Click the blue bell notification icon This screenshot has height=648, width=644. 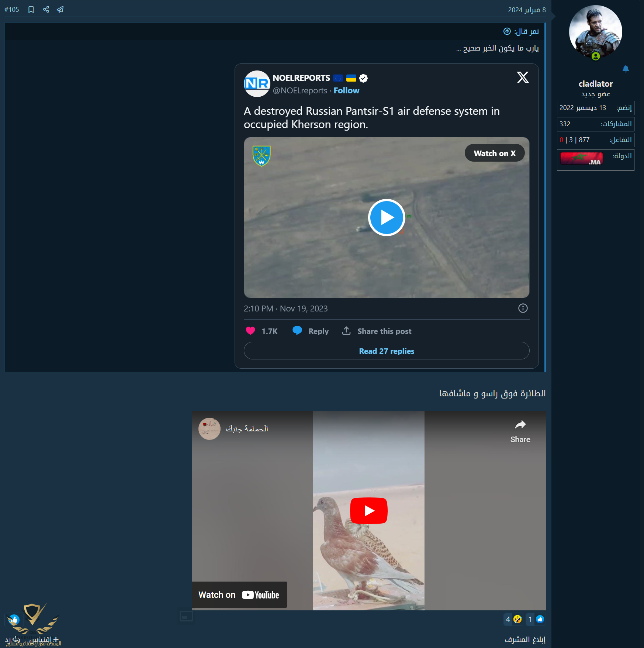(x=626, y=69)
